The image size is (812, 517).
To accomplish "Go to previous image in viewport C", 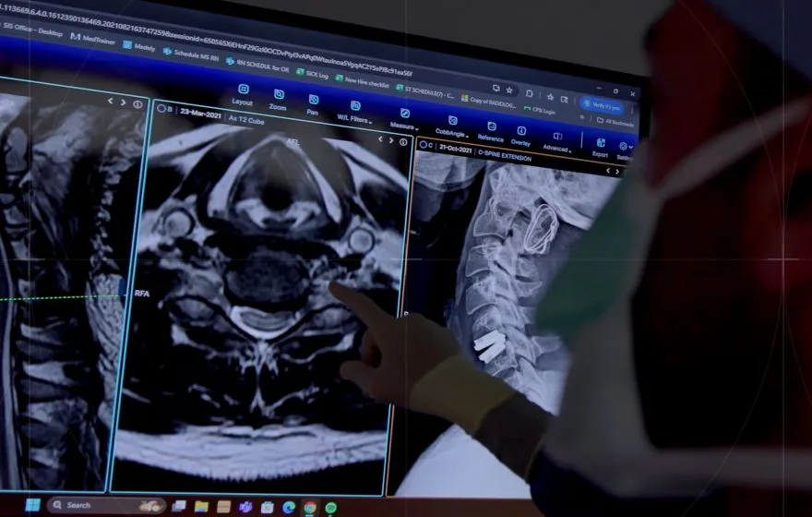I will 608,171.
